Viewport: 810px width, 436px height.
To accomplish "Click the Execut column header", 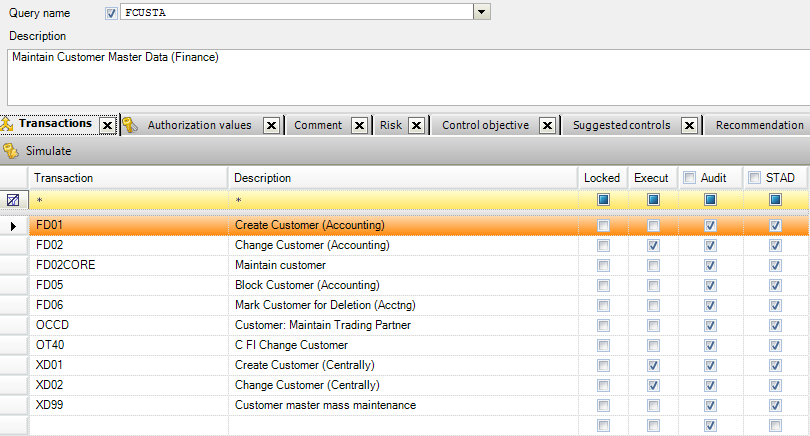I will click(652, 178).
